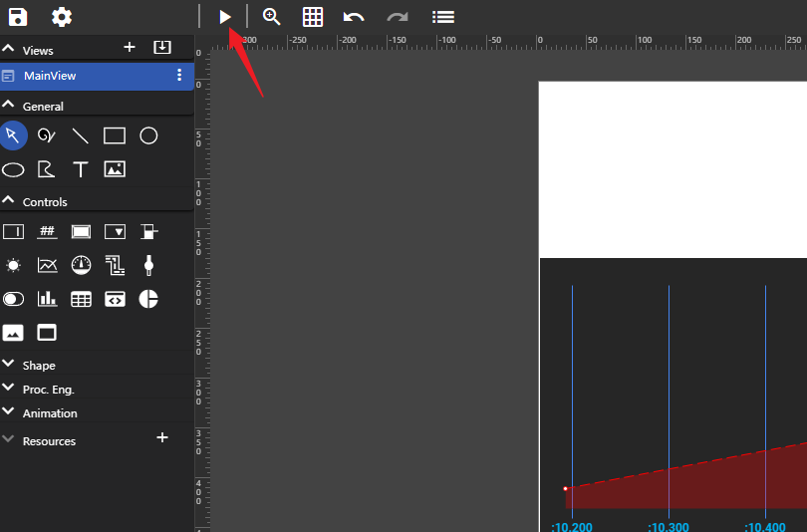The height and width of the screenshot is (532, 807).
Task: Add a resource with the plus icon
Action: [x=162, y=437]
